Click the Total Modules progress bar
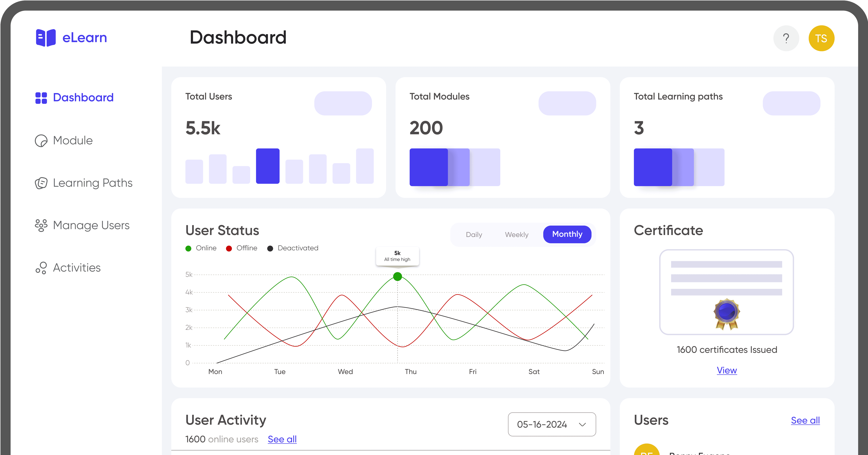This screenshot has width=868, height=455. pyautogui.click(x=455, y=167)
